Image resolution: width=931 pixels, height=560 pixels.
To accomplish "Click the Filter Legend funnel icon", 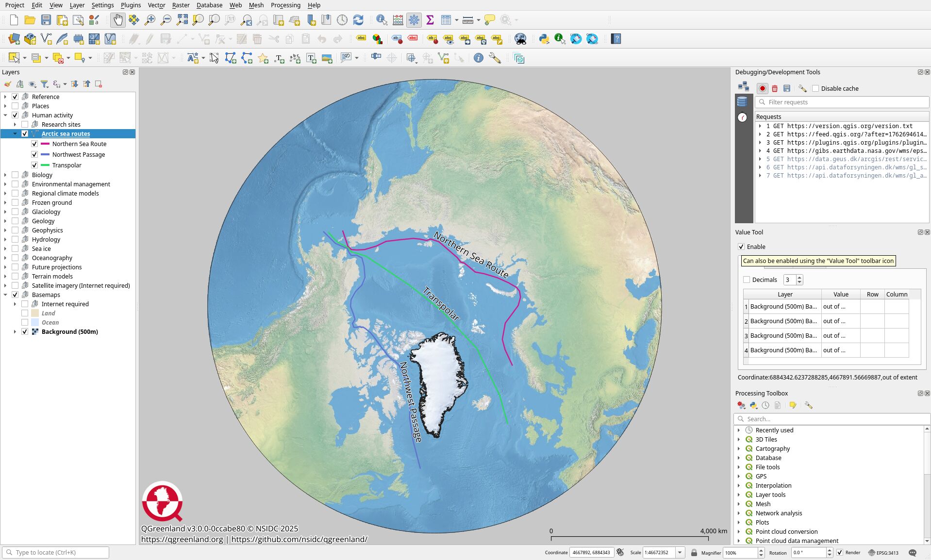I will [44, 84].
